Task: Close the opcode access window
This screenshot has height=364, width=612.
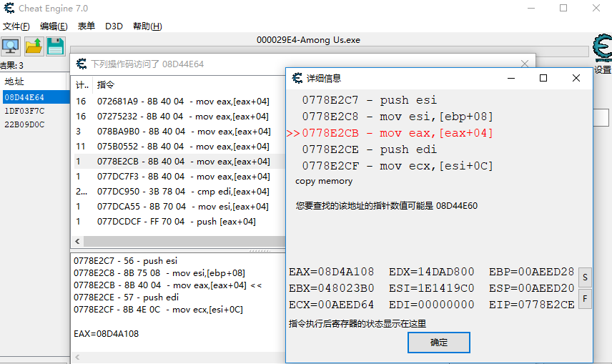Action: click(525, 63)
